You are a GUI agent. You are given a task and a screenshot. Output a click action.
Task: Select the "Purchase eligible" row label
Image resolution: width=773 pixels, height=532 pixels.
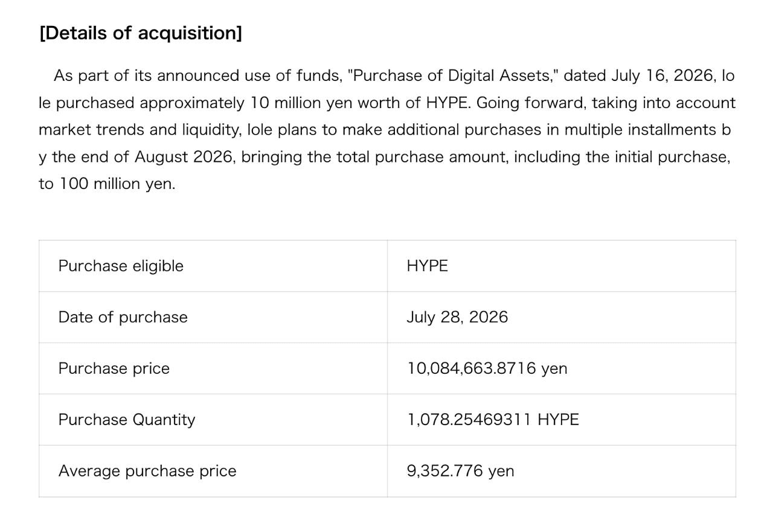[121, 266]
